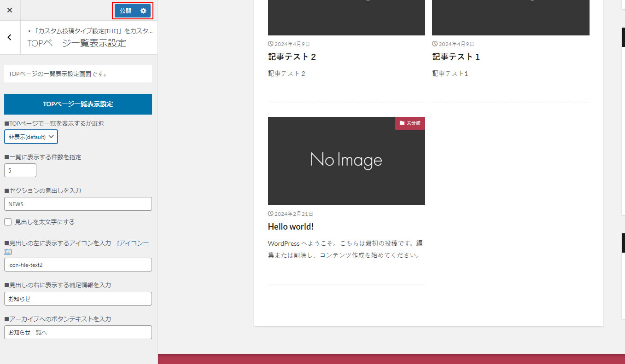
Task: Go back with the left chevron arrow
Action: click(x=10, y=37)
